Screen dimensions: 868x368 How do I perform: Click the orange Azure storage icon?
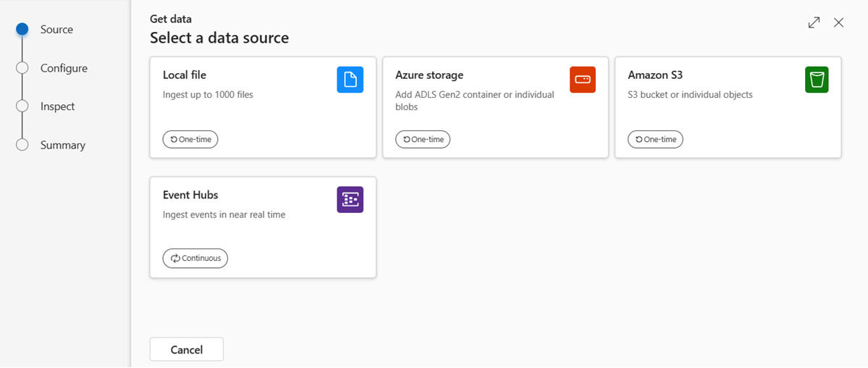point(582,79)
